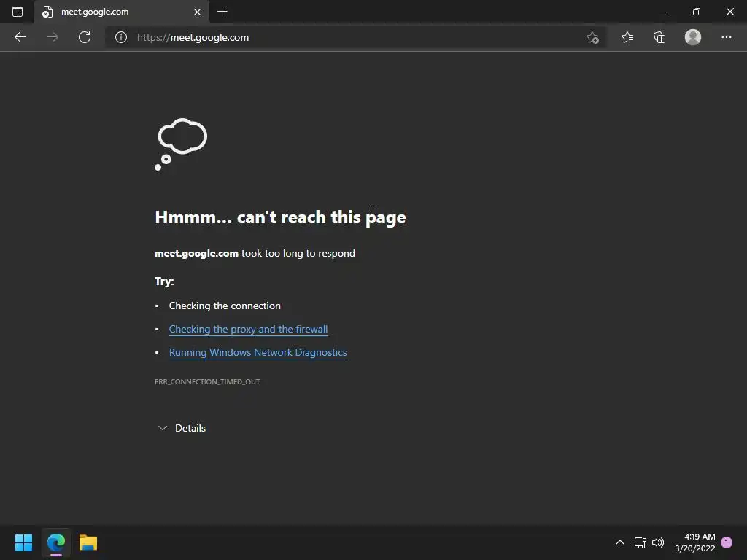Minimize the Edge window
Viewport: 747px width, 560px height.
click(662, 12)
